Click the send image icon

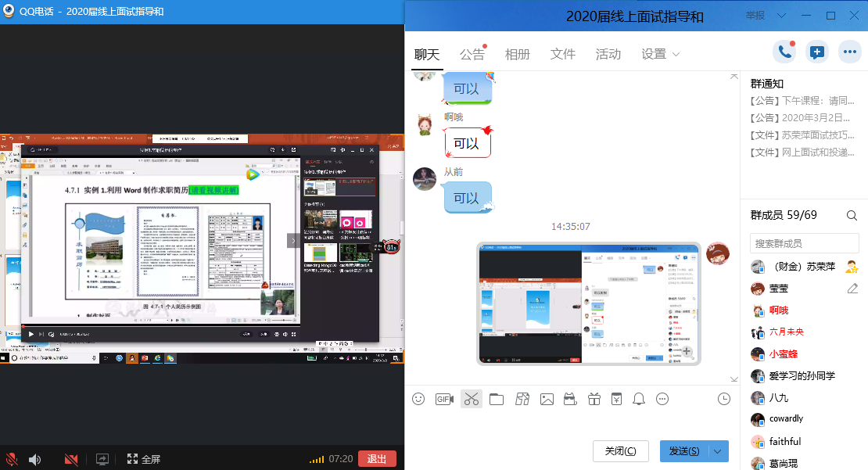(x=547, y=399)
